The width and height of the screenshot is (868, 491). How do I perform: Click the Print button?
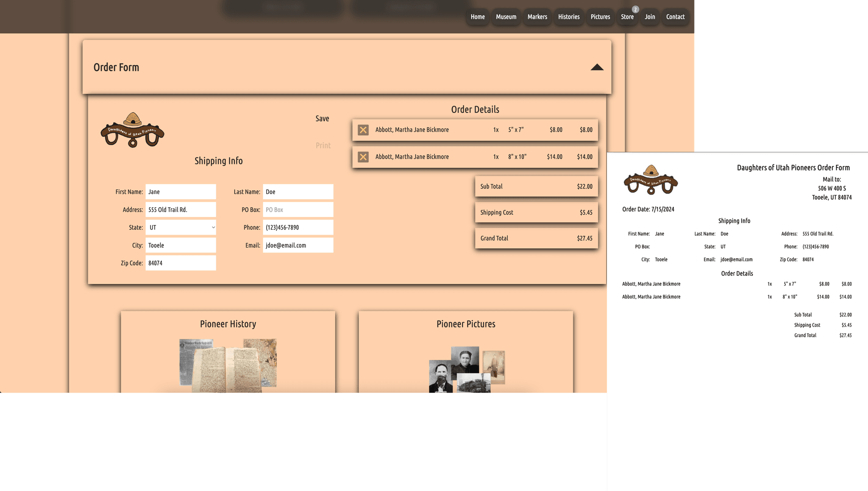pyautogui.click(x=323, y=146)
